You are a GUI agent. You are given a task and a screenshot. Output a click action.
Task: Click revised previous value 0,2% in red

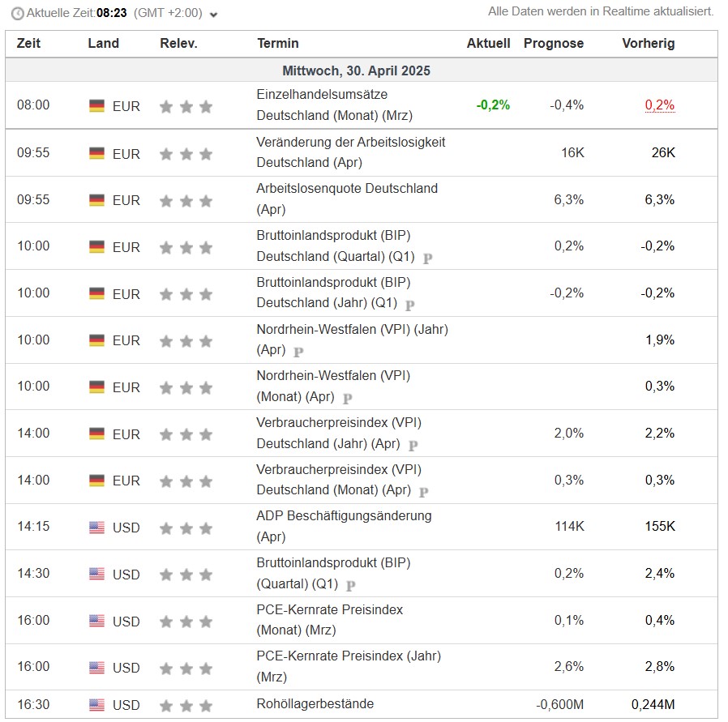click(x=659, y=105)
